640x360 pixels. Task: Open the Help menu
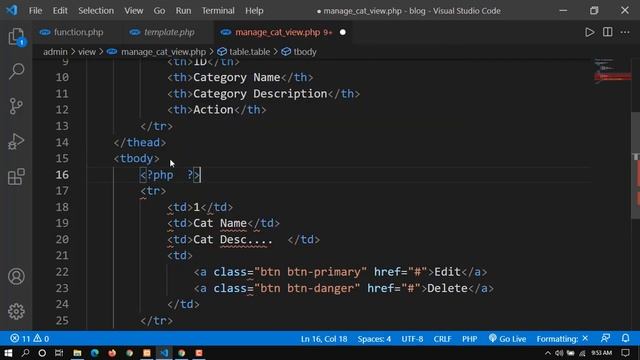click(x=254, y=11)
